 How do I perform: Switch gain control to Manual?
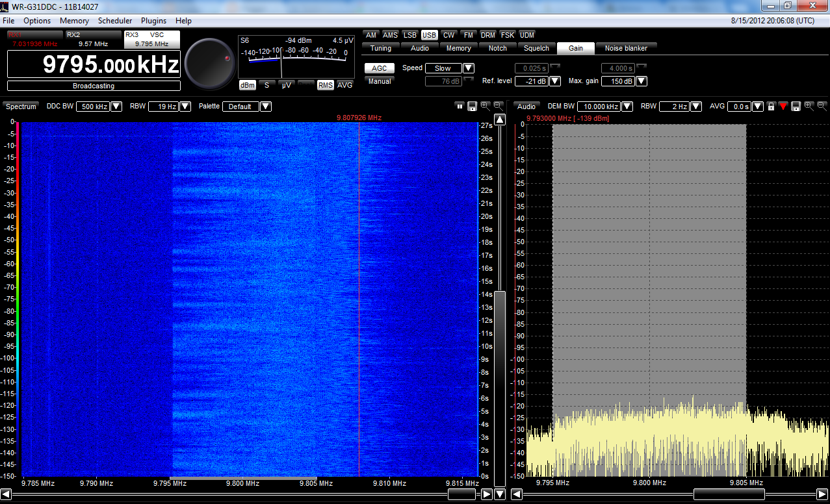click(x=379, y=81)
